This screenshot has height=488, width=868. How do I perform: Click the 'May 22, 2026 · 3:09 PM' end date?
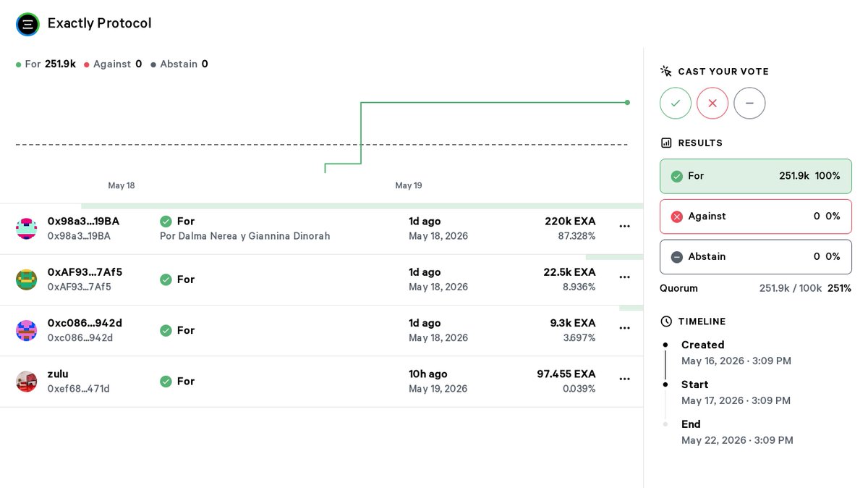[x=737, y=440]
